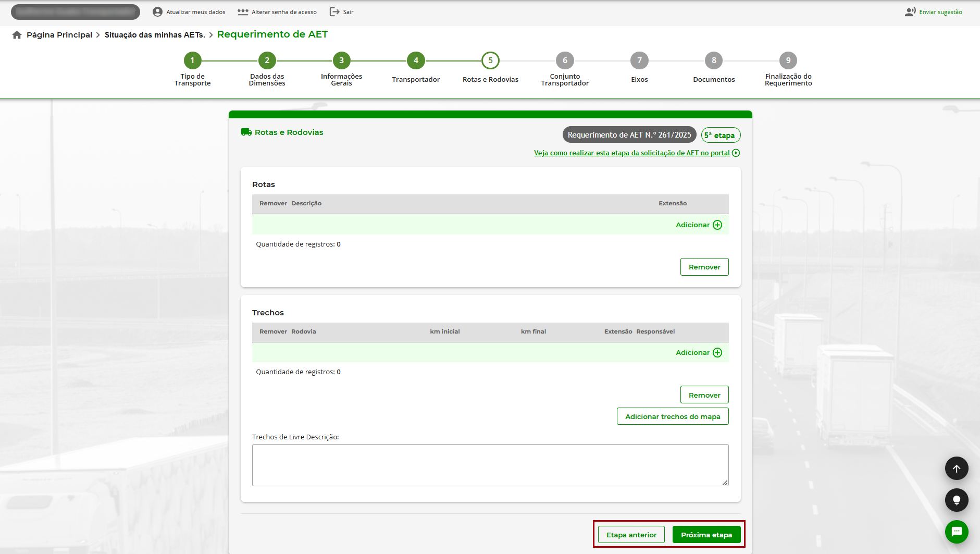Go to step 9 Finalização do Requerimento
The width and height of the screenshot is (980, 554).
788,60
